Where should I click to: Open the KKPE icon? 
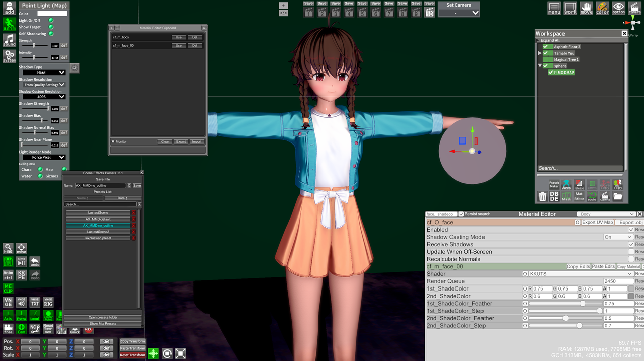[22, 275]
